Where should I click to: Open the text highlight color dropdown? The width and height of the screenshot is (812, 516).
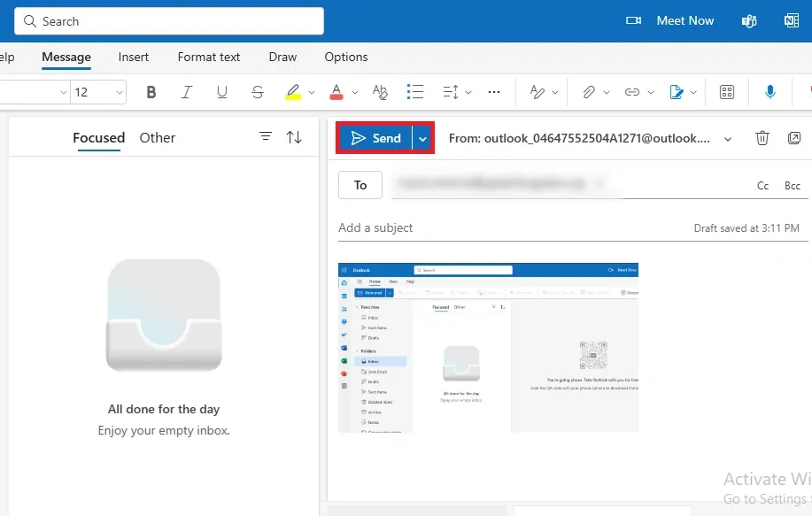point(311,91)
